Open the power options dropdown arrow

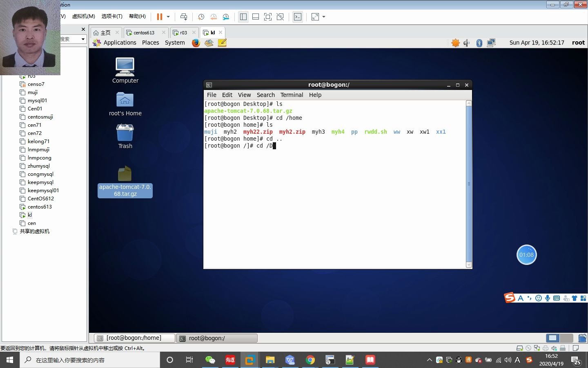[168, 17]
